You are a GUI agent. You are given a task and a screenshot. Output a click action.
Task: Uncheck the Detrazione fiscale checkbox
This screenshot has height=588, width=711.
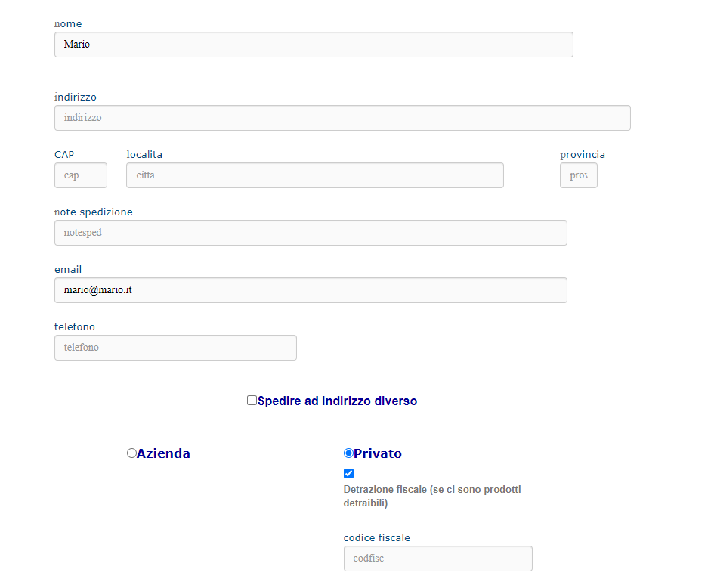coord(348,474)
